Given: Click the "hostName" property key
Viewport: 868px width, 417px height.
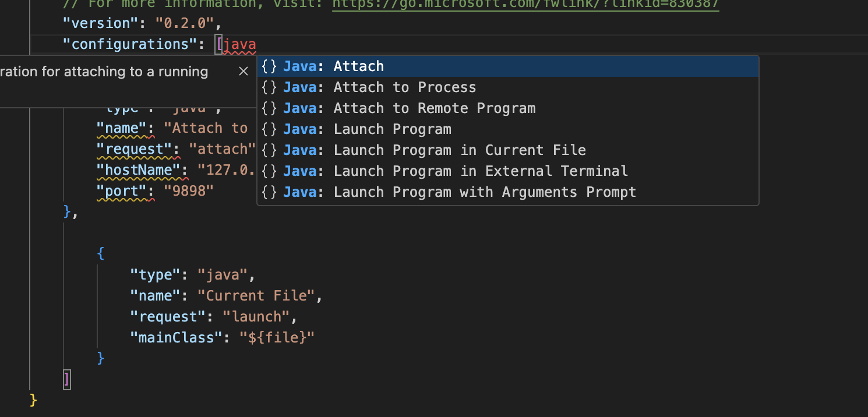Looking at the screenshot, I should pyautogui.click(x=139, y=170).
